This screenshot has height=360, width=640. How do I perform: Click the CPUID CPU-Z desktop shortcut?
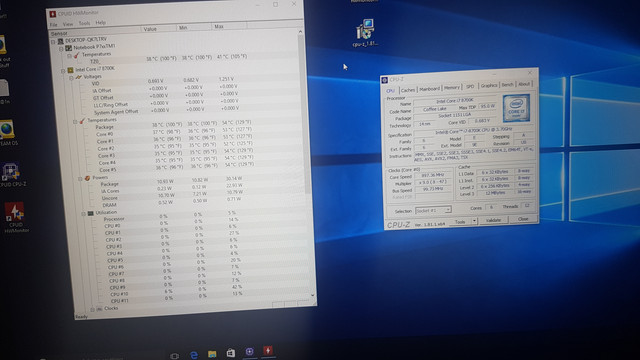pos(12,175)
